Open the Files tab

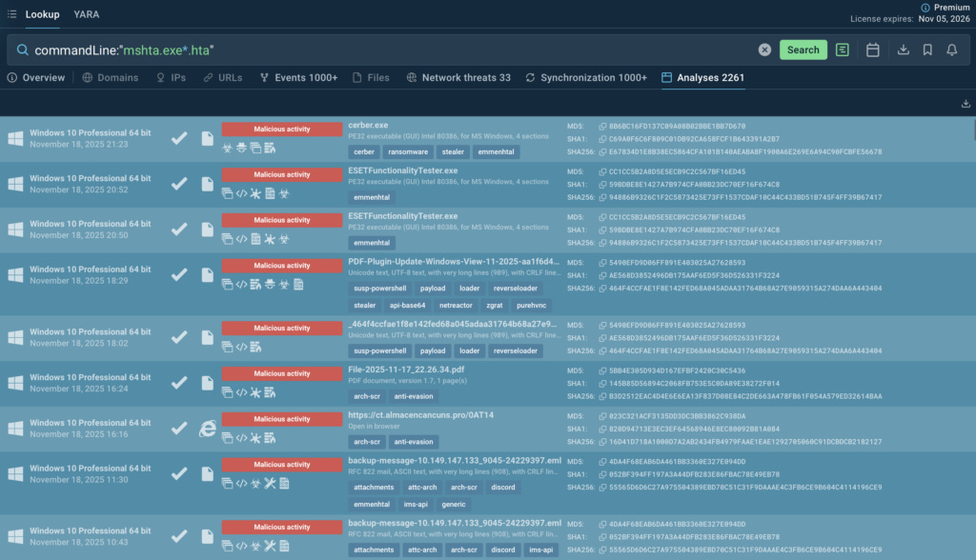tap(371, 78)
